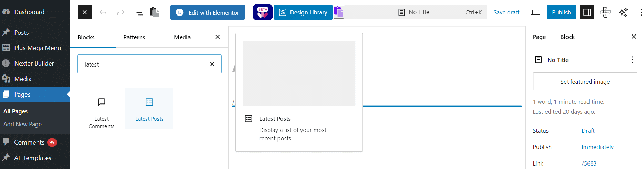Click the clipboard paste icon in toolbar
Viewport: 644px width, 169px height.
coord(154,12)
